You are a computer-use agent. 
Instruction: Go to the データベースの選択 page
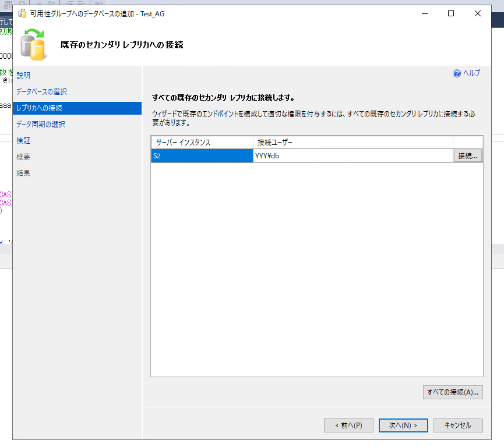coord(42,91)
